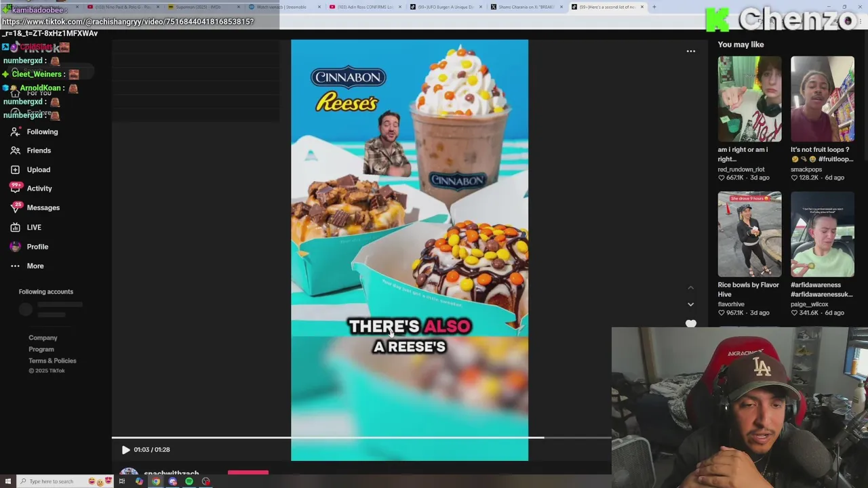
Task: Open Chrome from the taskbar
Action: tap(156, 481)
